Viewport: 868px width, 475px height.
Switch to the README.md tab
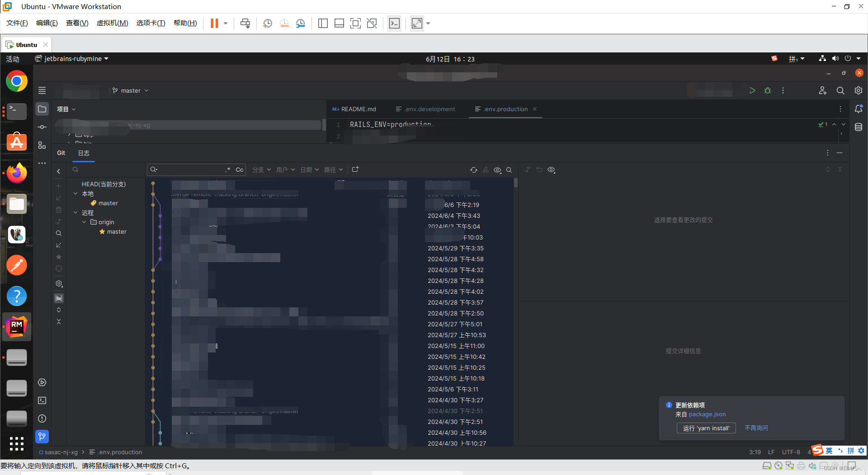pyautogui.click(x=358, y=109)
